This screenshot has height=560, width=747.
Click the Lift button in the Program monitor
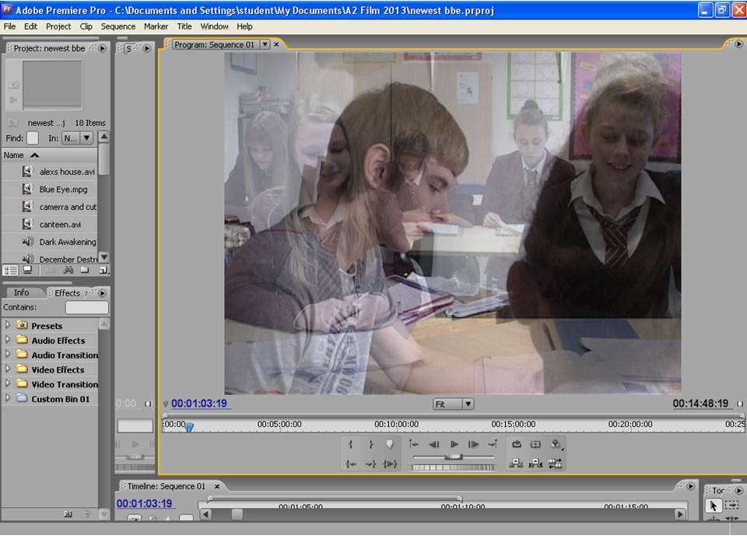coord(517,460)
